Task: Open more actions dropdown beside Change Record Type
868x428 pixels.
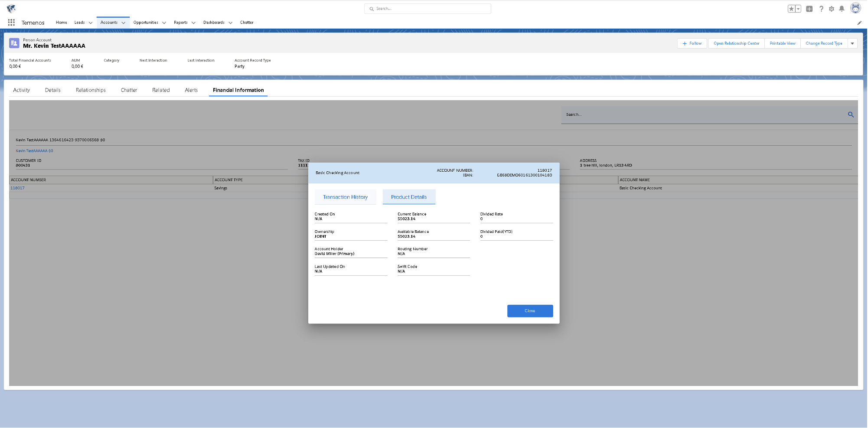Action: point(852,43)
